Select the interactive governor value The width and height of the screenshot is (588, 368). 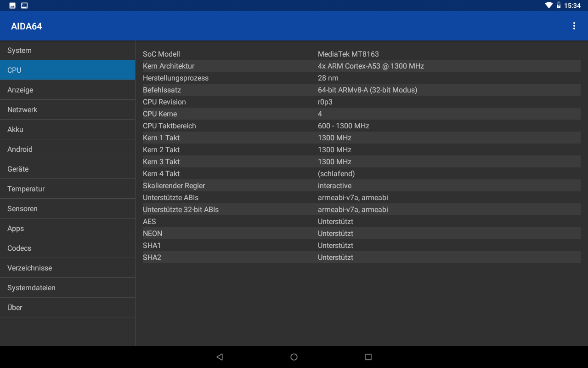334,186
